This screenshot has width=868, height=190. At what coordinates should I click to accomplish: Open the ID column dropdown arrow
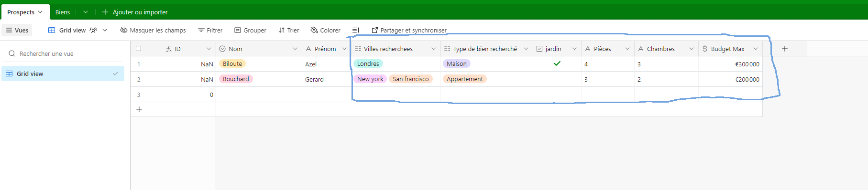pos(209,49)
